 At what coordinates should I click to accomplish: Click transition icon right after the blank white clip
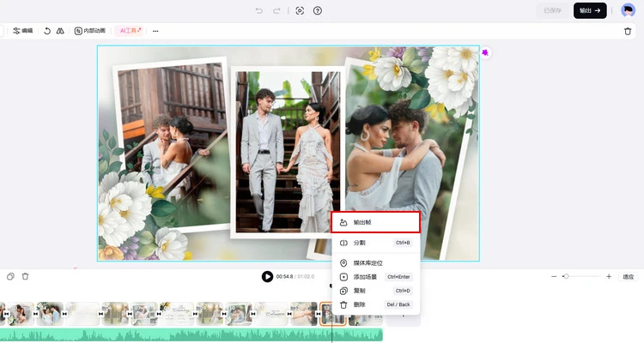coord(101,314)
